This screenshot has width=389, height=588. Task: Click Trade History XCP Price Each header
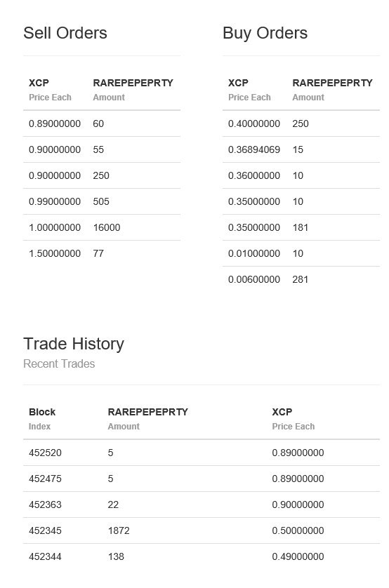coord(294,419)
